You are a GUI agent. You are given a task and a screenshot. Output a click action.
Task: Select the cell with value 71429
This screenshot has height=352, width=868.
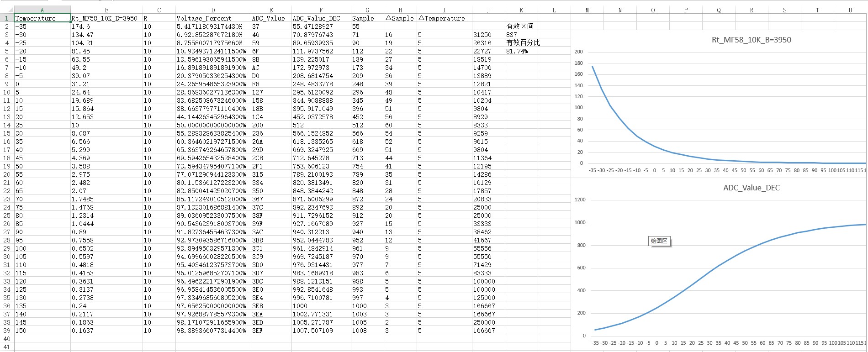[x=488, y=265]
